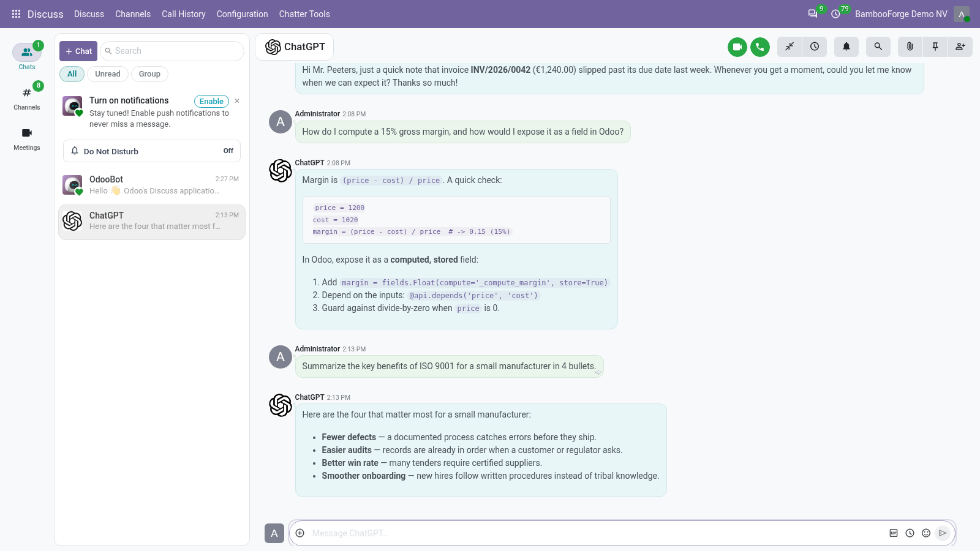Click the collapse/fold window icon in header
The image size is (980, 551).
point(790,47)
